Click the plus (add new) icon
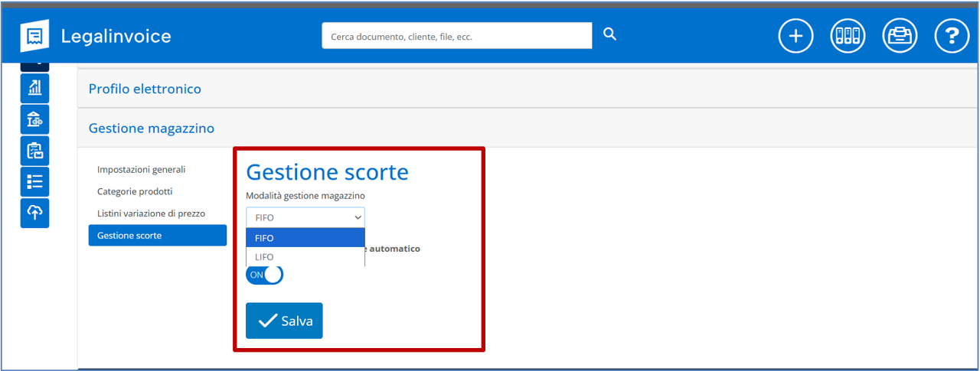This screenshot has width=980, height=371. [x=796, y=36]
